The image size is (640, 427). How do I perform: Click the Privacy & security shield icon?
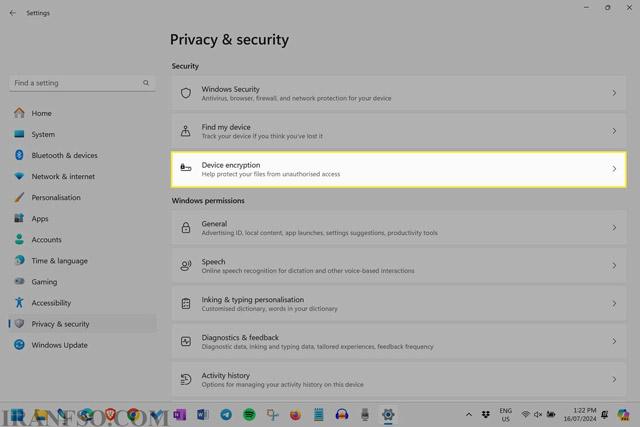[19, 324]
